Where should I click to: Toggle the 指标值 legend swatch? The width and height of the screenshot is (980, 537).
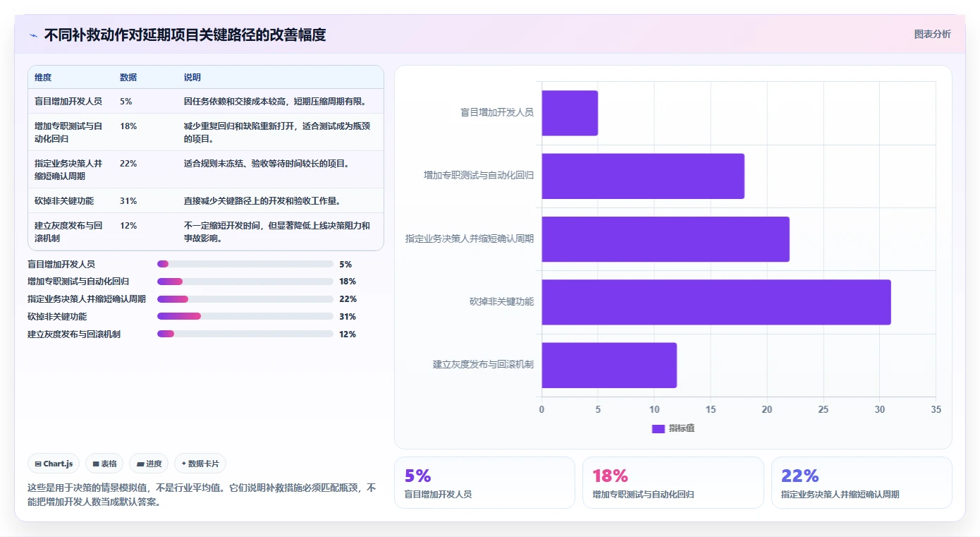[x=659, y=428]
